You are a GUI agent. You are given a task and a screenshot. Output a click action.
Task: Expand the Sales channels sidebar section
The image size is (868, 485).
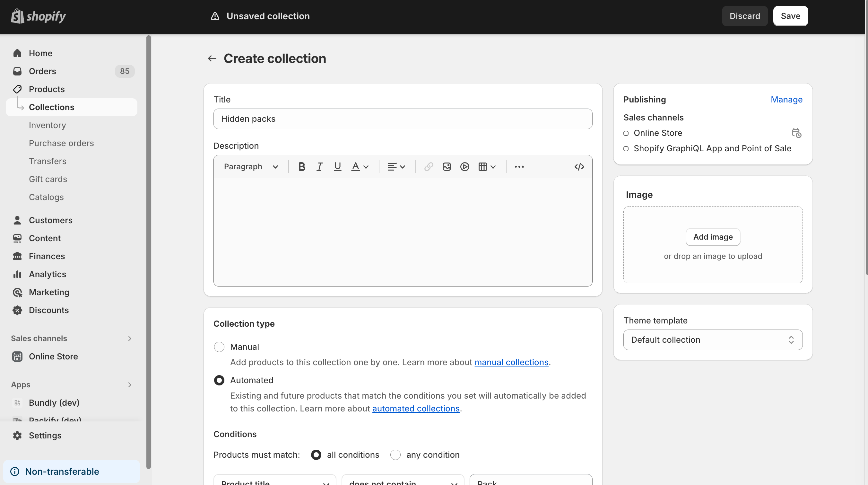[x=130, y=339]
